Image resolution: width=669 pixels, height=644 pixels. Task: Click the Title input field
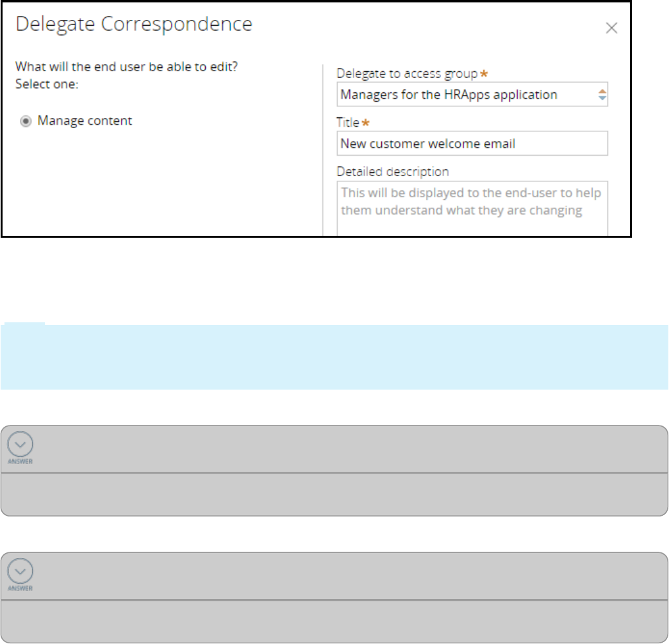point(472,144)
